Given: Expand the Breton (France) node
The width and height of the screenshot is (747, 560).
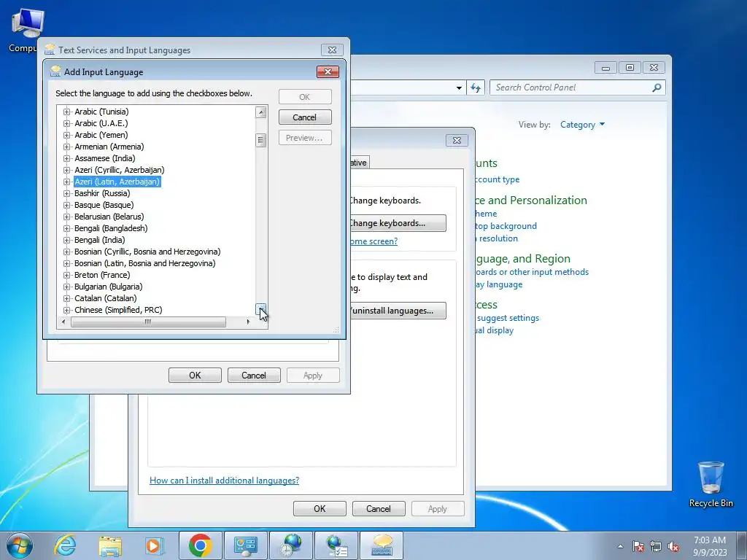Looking at the screenshot, I should click(66, 275).
